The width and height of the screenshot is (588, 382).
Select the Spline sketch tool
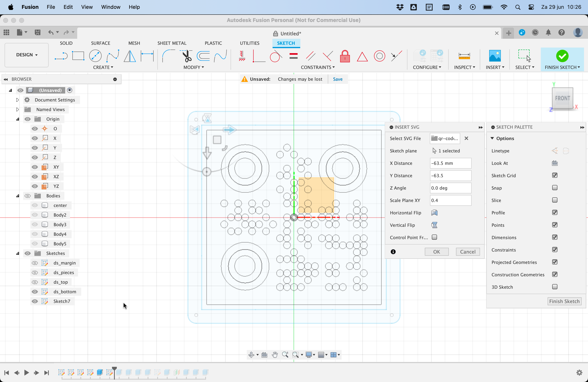coord(113,56)
